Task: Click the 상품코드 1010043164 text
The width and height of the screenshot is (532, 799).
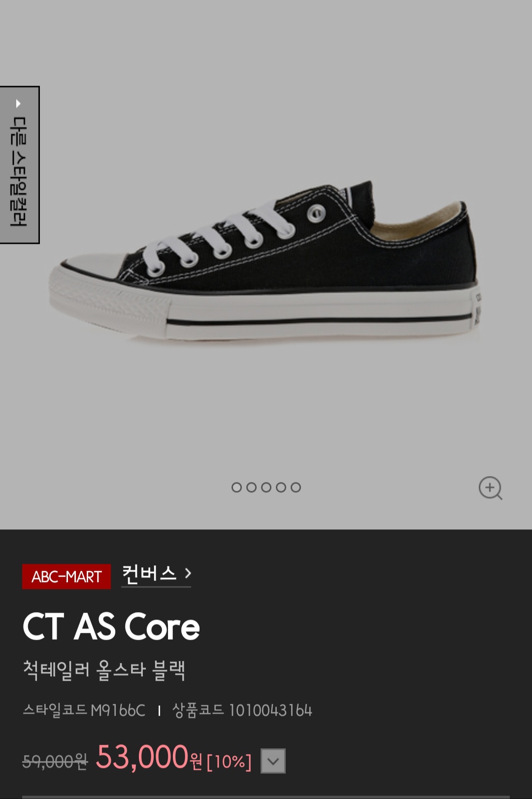Action: click(242, 710)
